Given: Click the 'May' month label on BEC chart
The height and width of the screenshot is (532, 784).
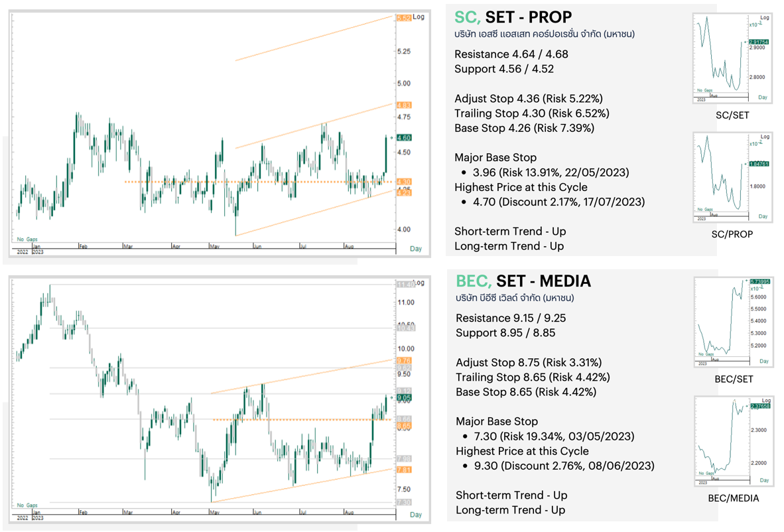Looking at the screenshot, I should point(214,513).
